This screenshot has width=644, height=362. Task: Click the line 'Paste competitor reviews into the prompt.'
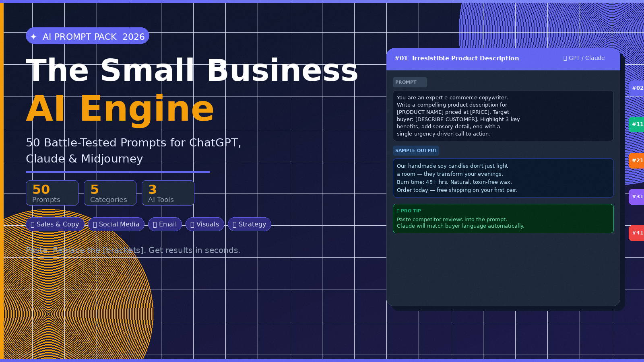coord(452,219)
